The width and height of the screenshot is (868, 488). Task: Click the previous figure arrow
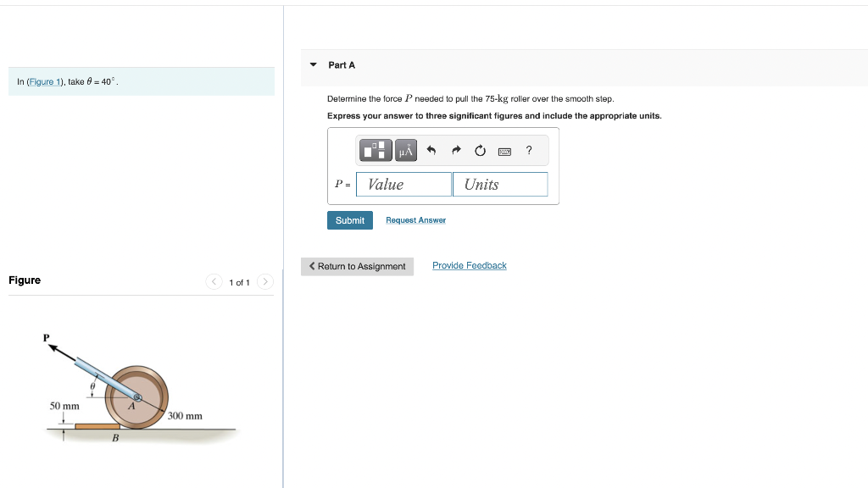[214, 281]
